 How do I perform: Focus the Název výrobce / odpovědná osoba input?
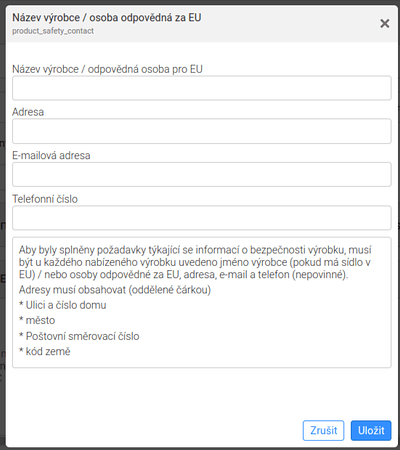pos(202,88)
